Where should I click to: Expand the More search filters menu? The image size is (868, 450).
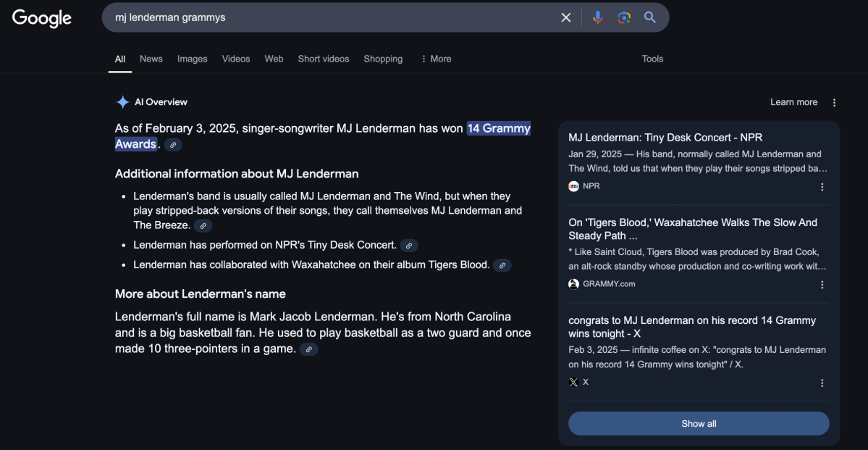pyautogui.click(x=436, y=59)
